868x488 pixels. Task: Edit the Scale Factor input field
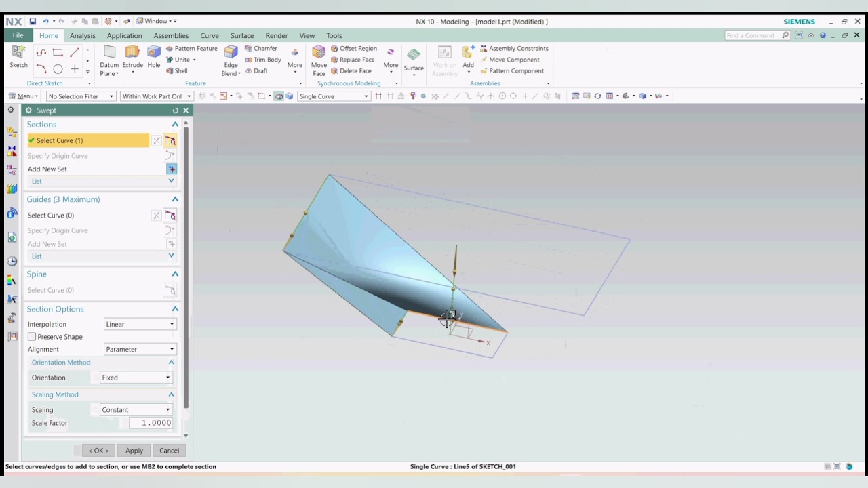pyautogui.click(x=151, y=423)
